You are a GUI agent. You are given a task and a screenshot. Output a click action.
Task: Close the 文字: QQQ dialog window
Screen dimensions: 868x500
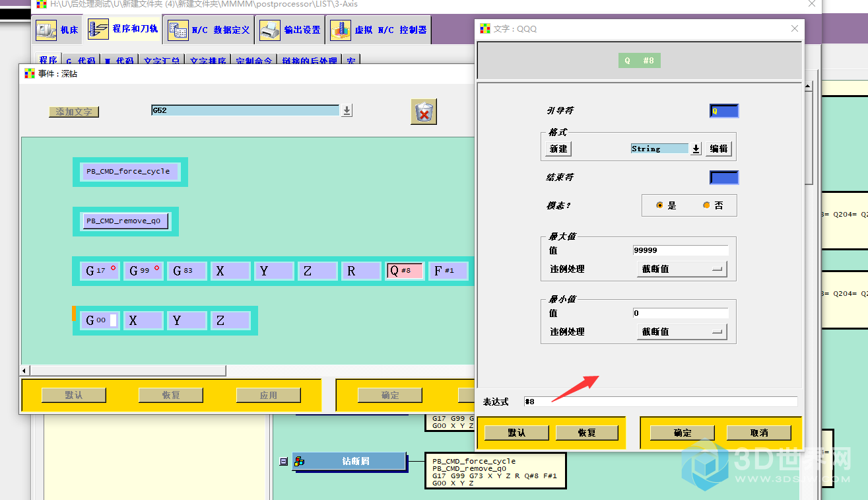[795, 28]
